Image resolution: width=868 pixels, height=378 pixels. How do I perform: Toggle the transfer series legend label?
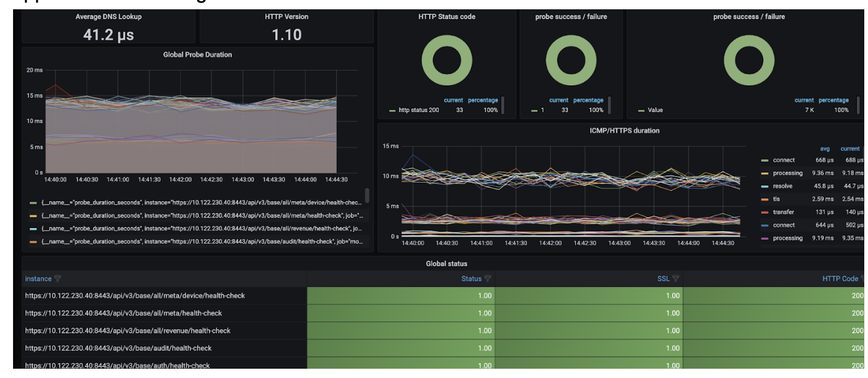783,212
